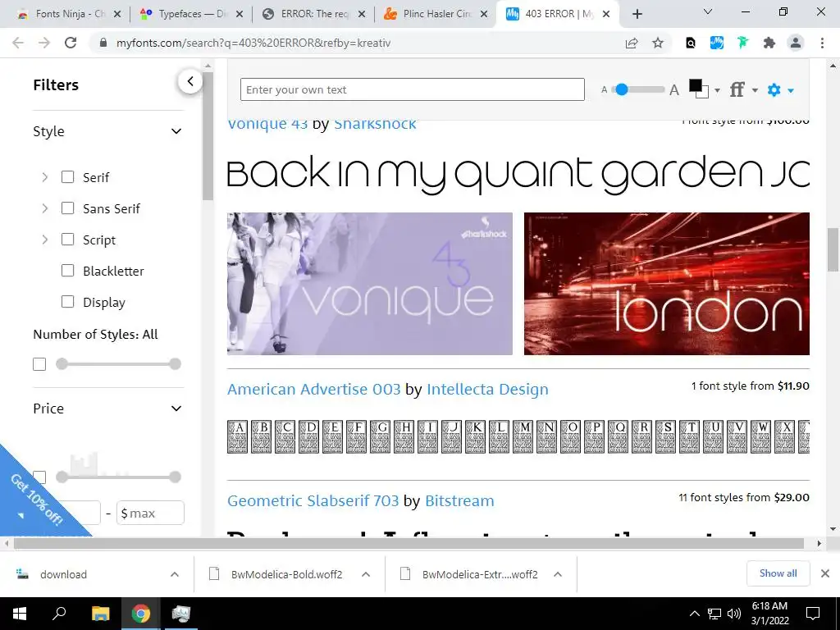Tick the Display checkbox

point(67,302)
